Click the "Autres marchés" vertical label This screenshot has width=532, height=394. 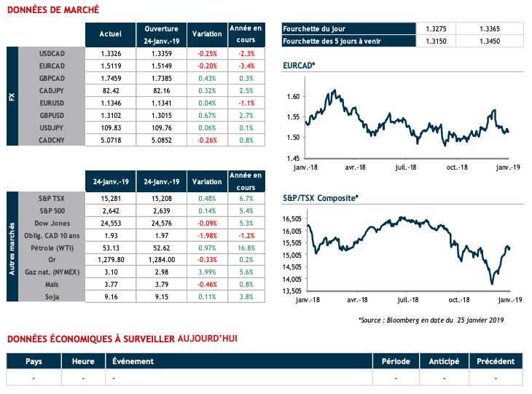point(12,247)
